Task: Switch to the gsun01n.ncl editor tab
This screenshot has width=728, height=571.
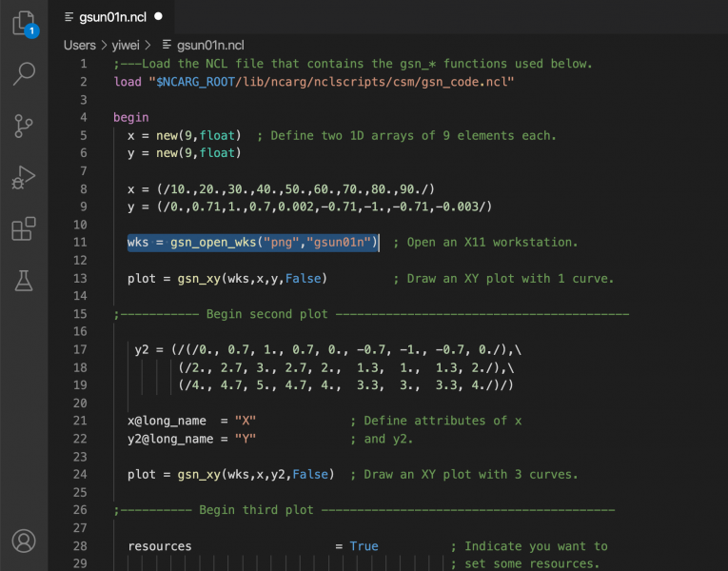Action: pyautogui.click(x=112, y=16)
